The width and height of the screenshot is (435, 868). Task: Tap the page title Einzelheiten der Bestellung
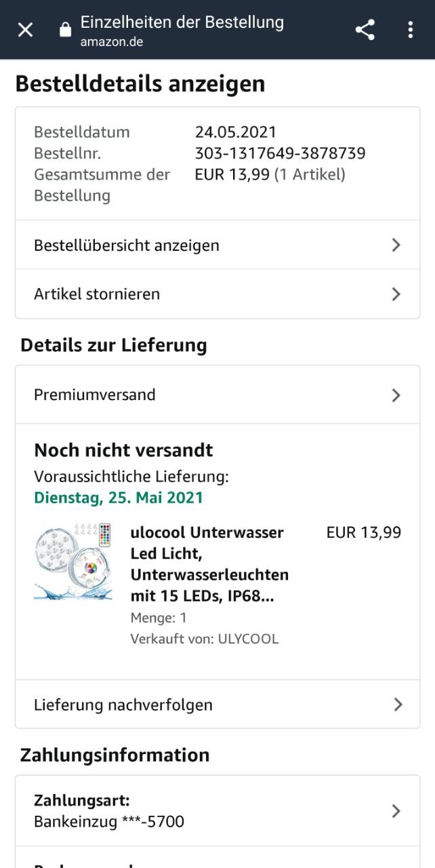tap(182, 22)
